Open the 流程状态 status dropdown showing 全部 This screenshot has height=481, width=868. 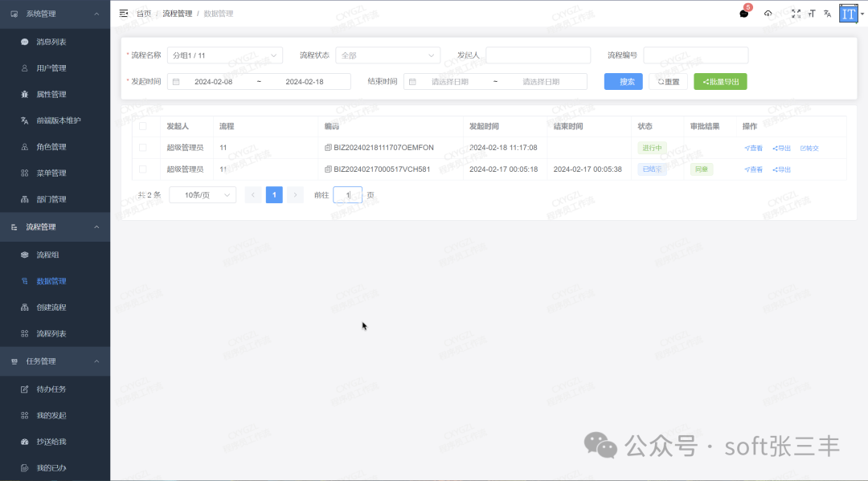[x=388, y=55]
